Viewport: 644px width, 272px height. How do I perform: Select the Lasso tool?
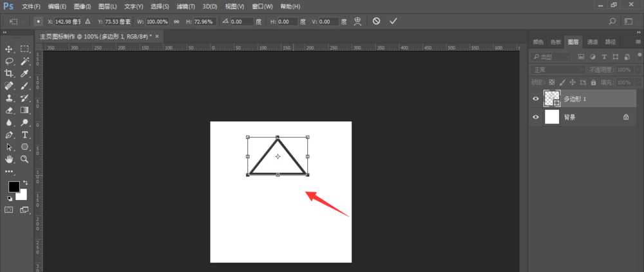coord(10,61)
